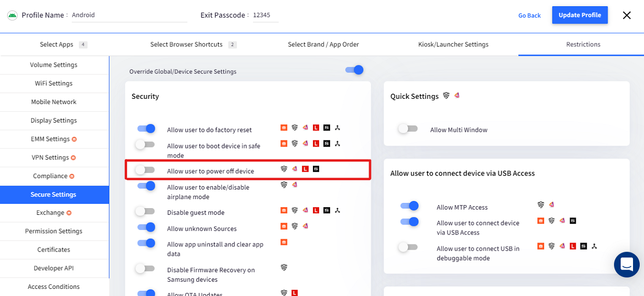The image size is (644, 296).
Task: Turn off Allow MTP Access
Action: (x=409, y=206)
